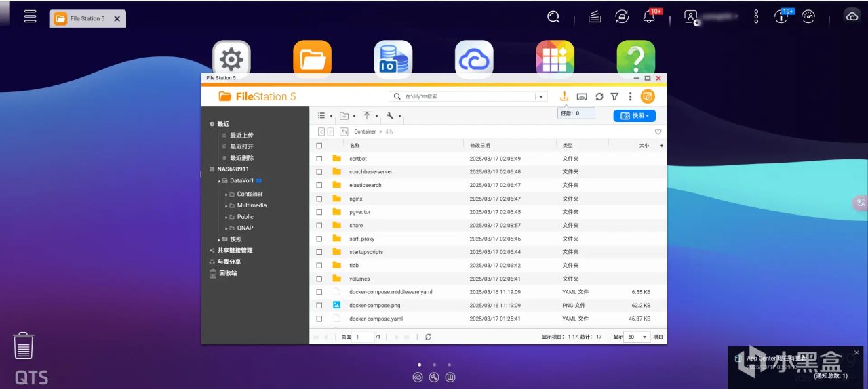Sort by 名称 column header
The image size is (868, 389).
click(355, 145)
